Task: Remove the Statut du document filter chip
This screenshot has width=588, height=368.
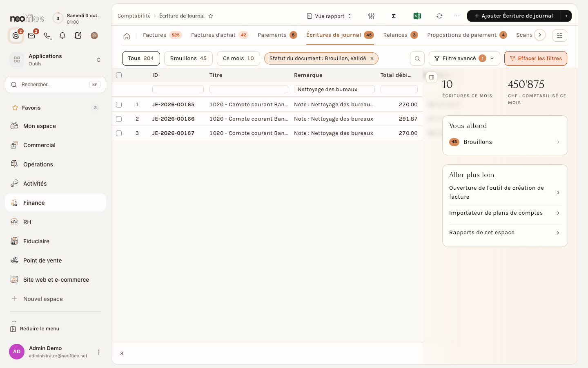Action: pos(372,58)
